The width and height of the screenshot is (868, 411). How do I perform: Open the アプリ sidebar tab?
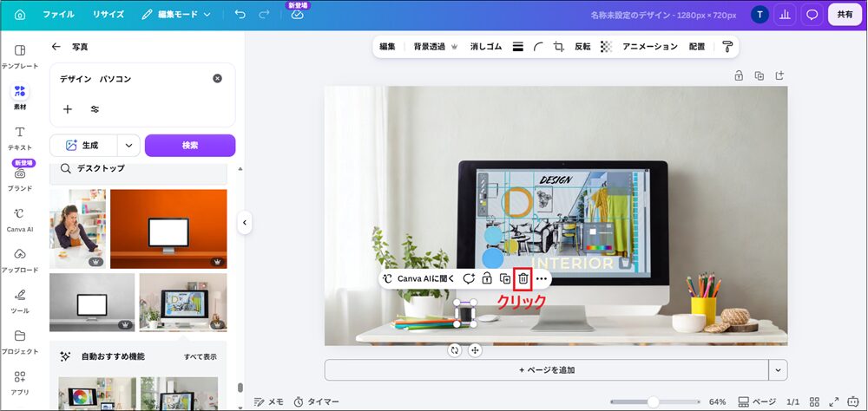pyautogui.click(x=20, y=382)
